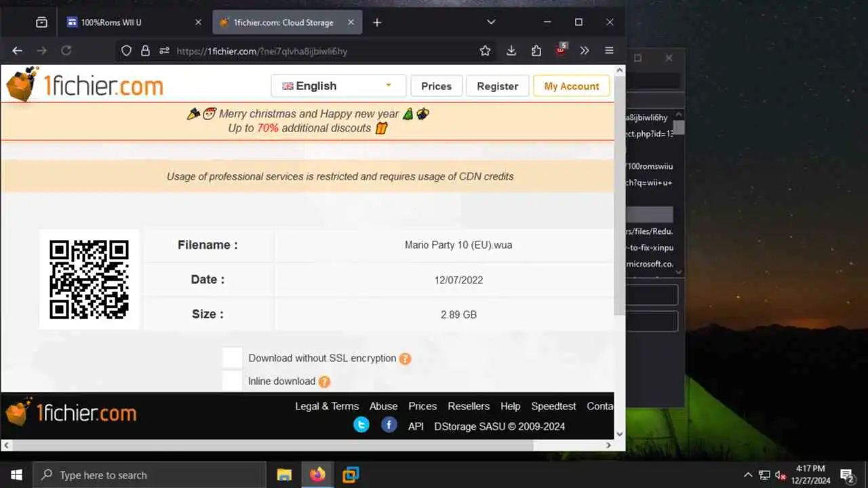Open the Abuse footer link
The height and width of the screenshot is (488, 868).
click(x=383, y=406)
